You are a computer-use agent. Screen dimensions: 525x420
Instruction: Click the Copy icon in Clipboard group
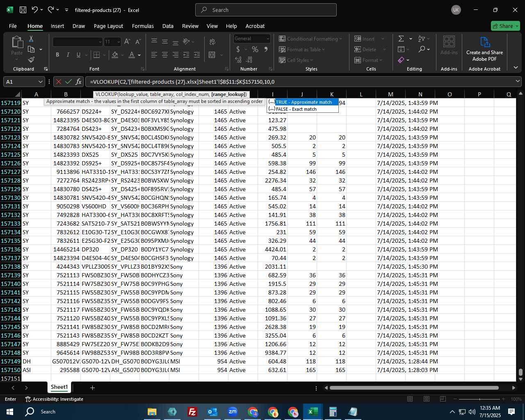point(31,50)
